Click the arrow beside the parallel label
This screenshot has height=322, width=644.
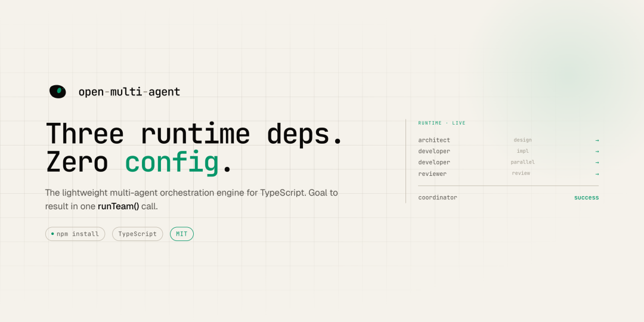point(597,163)
